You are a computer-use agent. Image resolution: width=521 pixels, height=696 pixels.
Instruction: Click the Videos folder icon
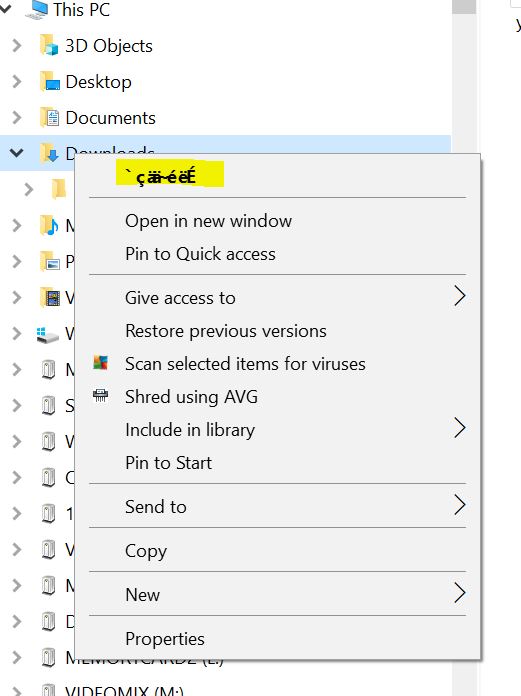pyautogui.click(x=50, y=297)
